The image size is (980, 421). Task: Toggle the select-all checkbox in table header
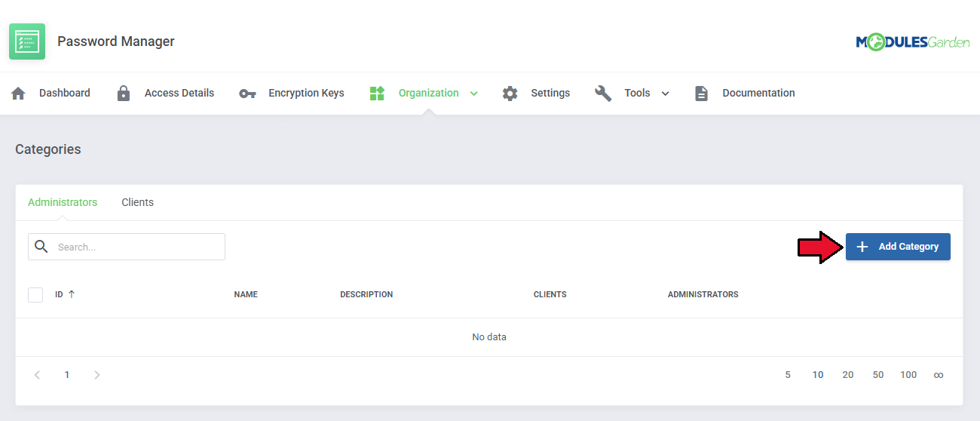click(35, 294)
